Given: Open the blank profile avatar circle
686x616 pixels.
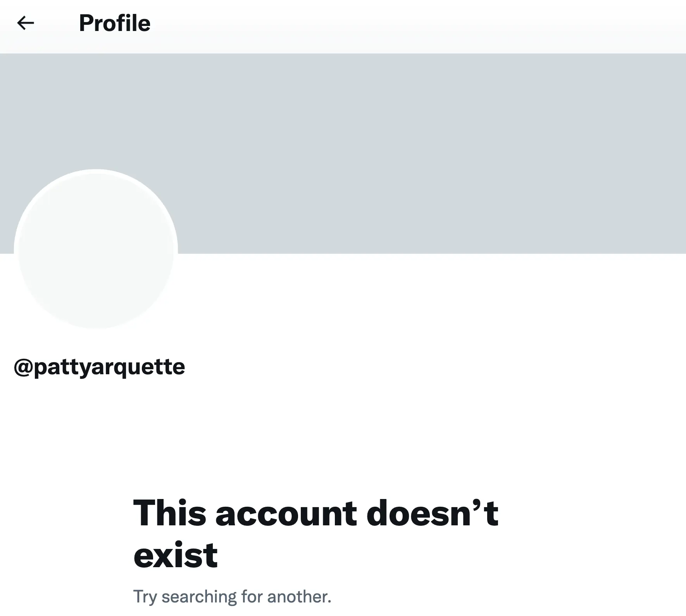Looking at the screenshot, I should tap(96, 249).
